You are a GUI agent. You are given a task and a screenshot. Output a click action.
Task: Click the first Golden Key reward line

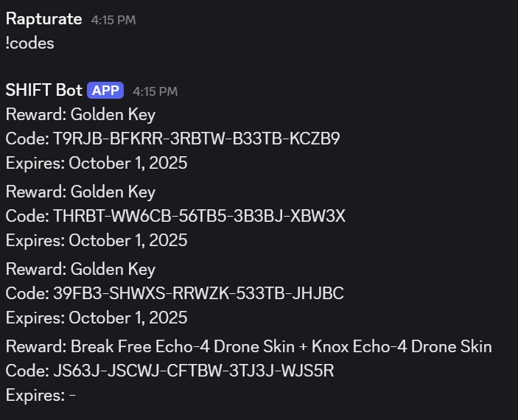80,114
